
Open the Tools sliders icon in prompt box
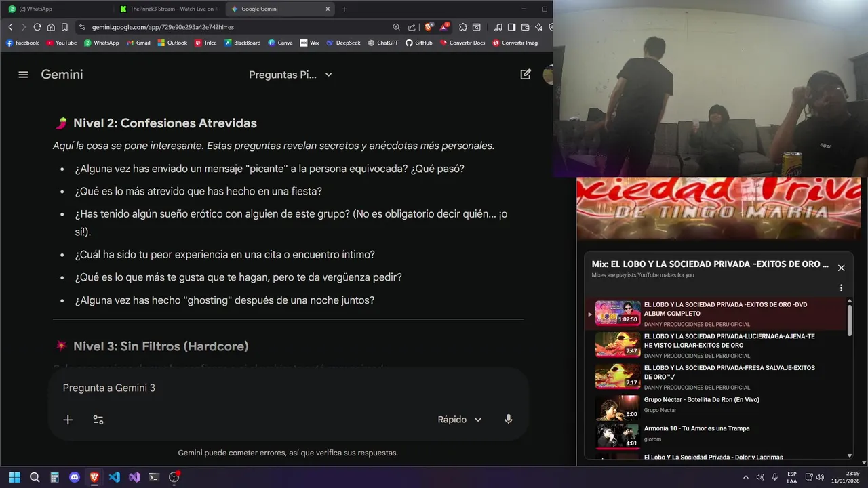(98, 420)
